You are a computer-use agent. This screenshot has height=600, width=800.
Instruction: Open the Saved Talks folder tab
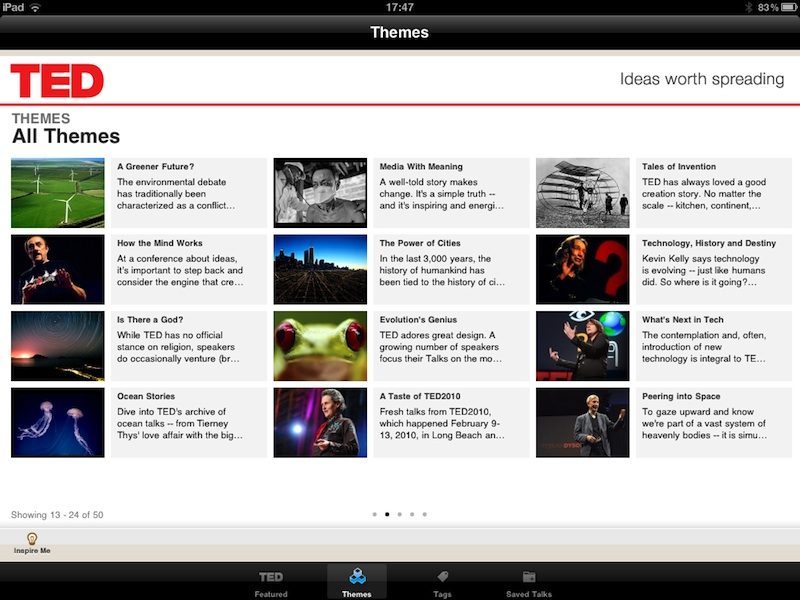(x=530, y=582)
